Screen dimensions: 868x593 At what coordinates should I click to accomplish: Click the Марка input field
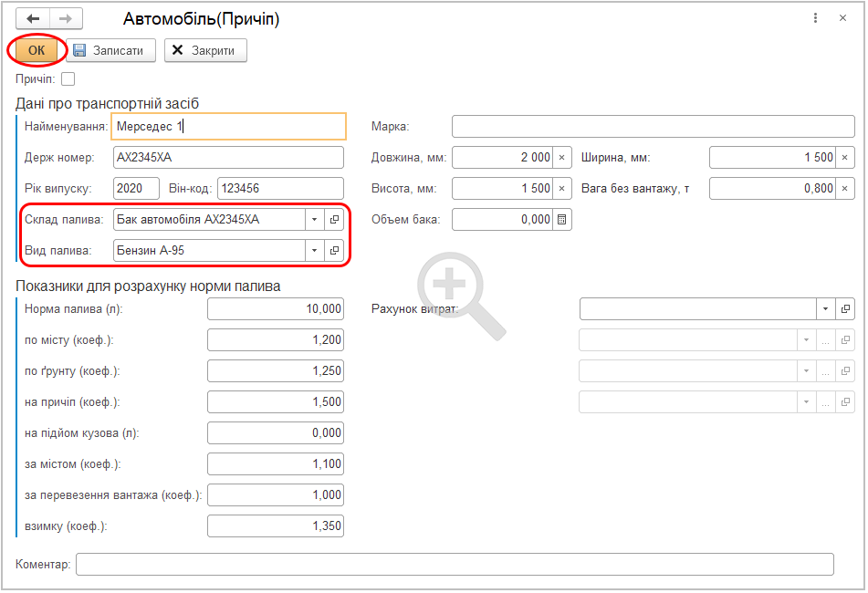[x=654, y=127]
